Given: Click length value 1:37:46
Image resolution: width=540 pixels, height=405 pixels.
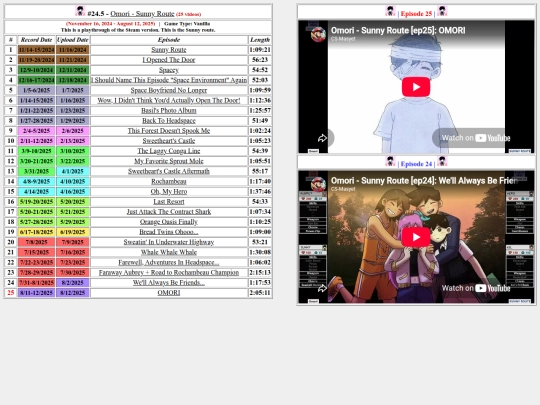Looking at the screenshot, I should pyautogui.click(x=260, y=191).
